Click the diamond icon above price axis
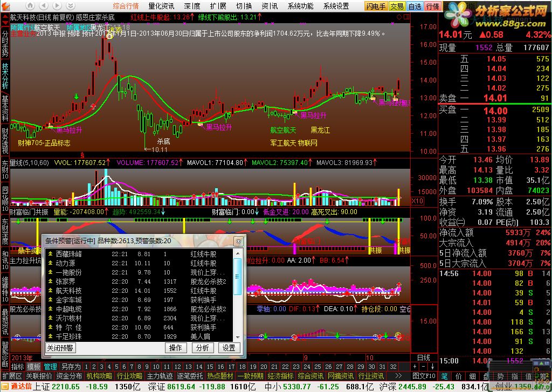This screenshot has width=552, height=392. (x=399, y=17)
